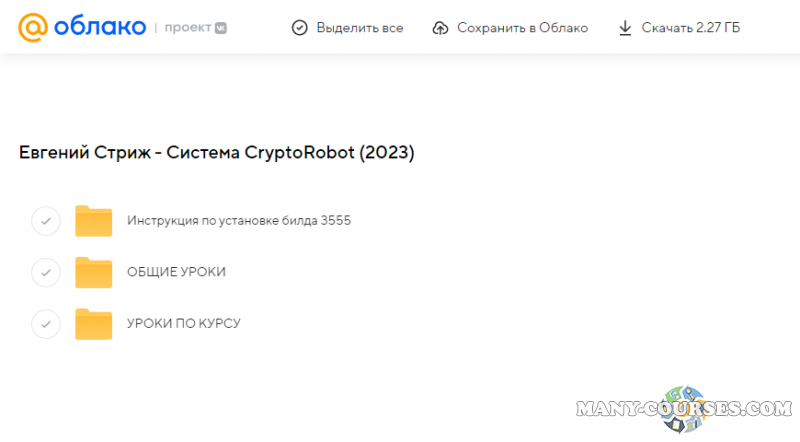The width and height of the screenshot is (800, 442).
Task: Click the VK badge next to проект
Action: pyautogui.click(x=220, y=29)
